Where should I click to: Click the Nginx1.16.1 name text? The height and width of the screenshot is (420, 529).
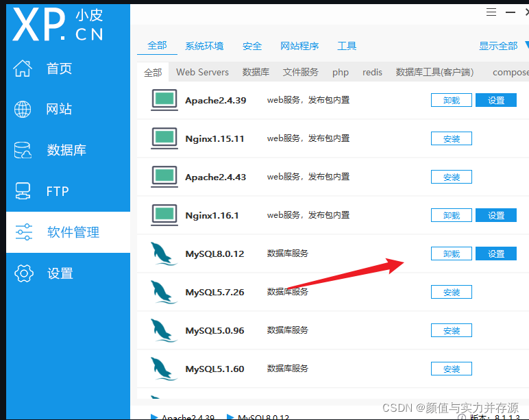pyautogui.click(x=212, y=216)
